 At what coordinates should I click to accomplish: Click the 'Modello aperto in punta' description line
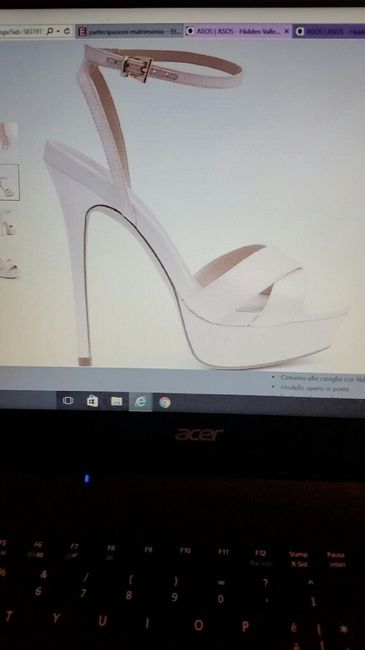point(314,388)
